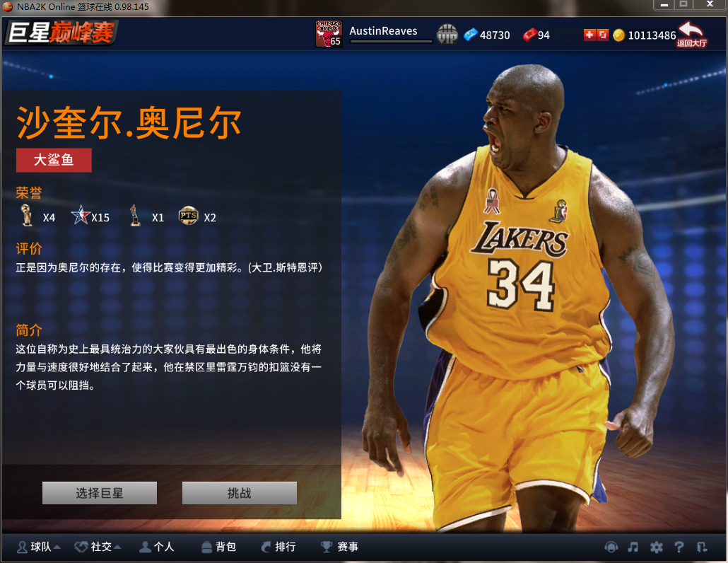Click the 10113486 coin balance
Viewport: 728px width, 563px height.
pyautogui.click(x=652, y=35)
